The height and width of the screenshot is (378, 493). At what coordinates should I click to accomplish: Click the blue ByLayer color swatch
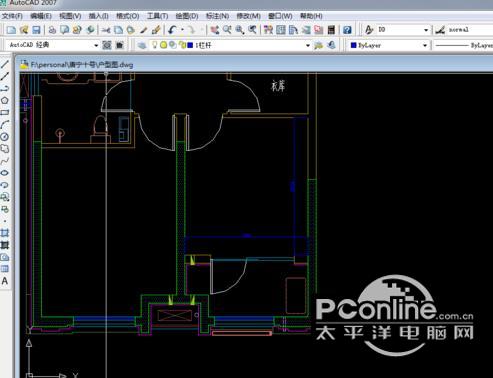point(354,45)
